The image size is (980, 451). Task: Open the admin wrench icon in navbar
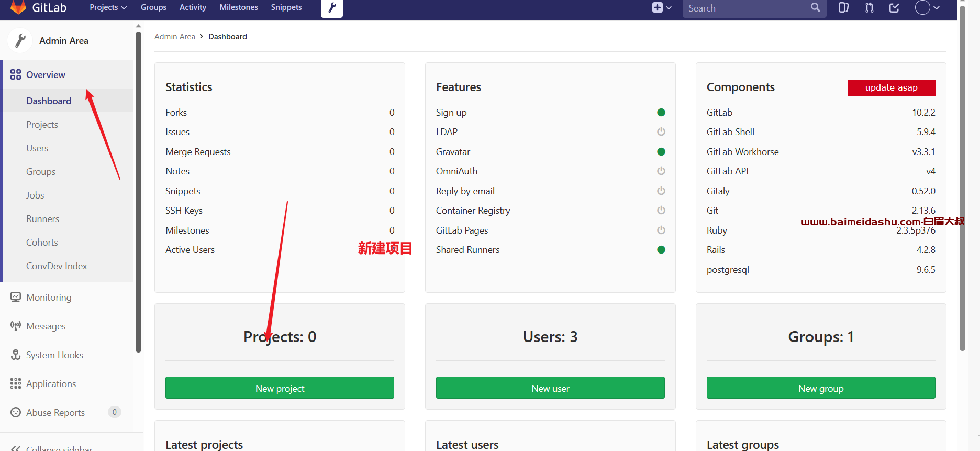click(332, 8)
